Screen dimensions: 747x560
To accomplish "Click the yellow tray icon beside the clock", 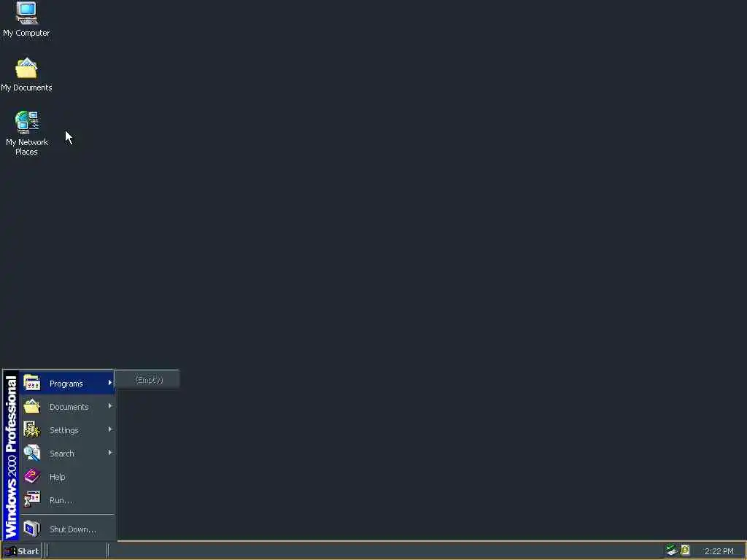I will (x=685, y=551).
